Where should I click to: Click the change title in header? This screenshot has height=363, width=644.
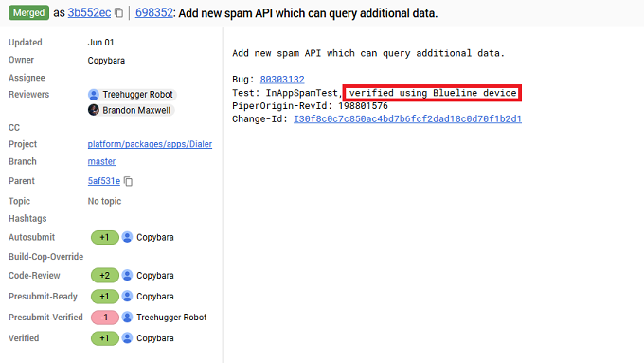[308, 13]
